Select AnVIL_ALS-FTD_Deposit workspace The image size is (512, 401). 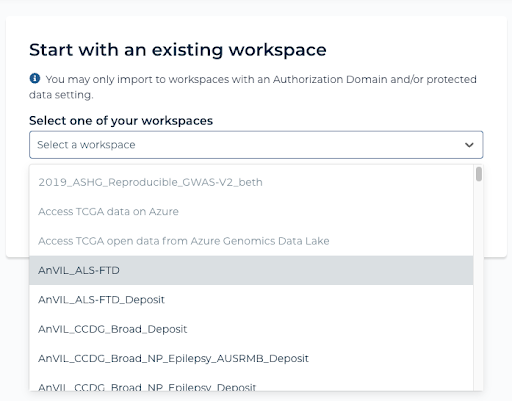click(x=251, y=300)
